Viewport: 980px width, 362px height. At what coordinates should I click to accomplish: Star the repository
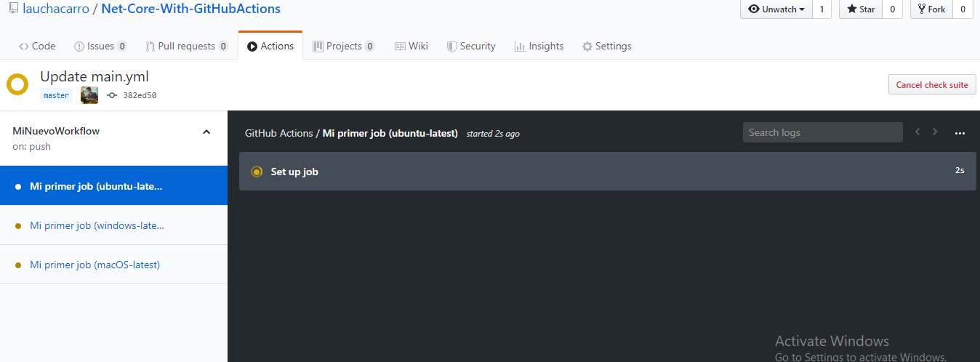pos(861,9)
